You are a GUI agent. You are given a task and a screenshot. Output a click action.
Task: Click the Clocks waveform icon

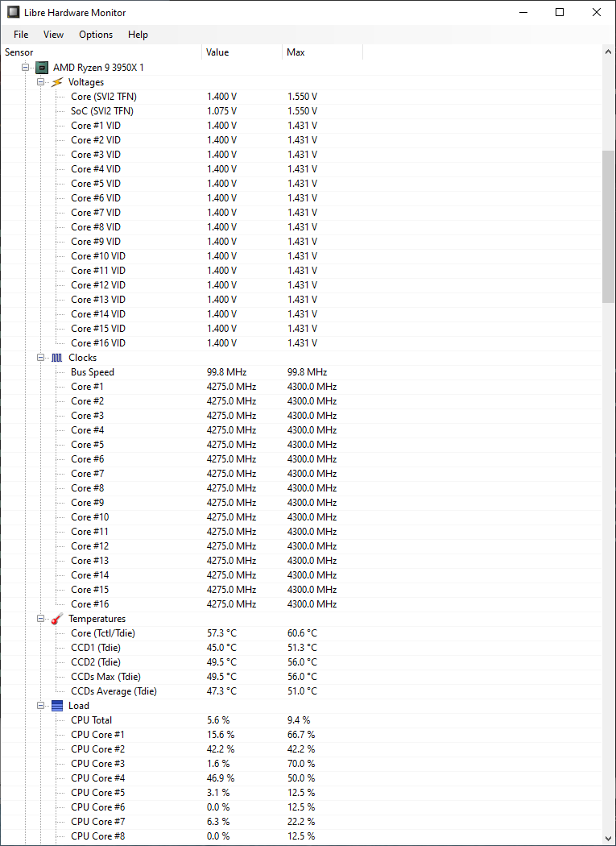pyautogui.click(x=57, y=358)
